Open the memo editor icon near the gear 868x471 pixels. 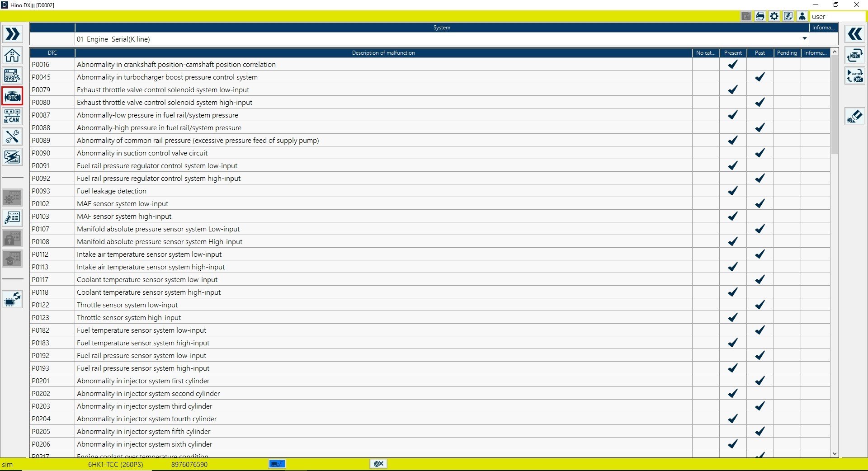click(788, 16)
